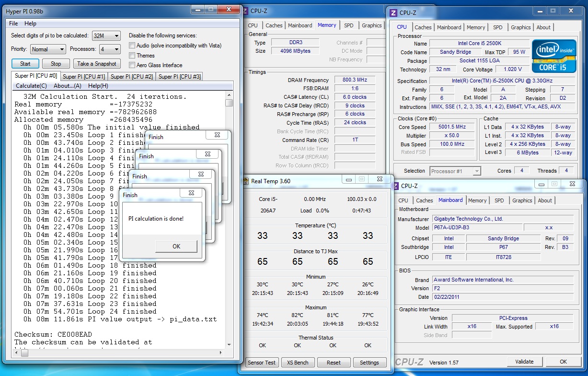
Task: Minimize the Real Temp 3.60 window
Action: [348, 179]
